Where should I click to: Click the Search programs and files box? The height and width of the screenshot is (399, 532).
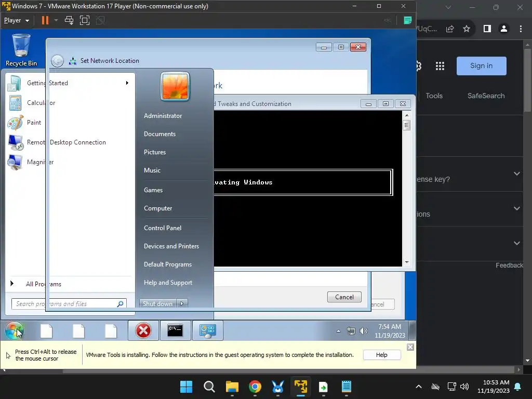tap(69, 303)
